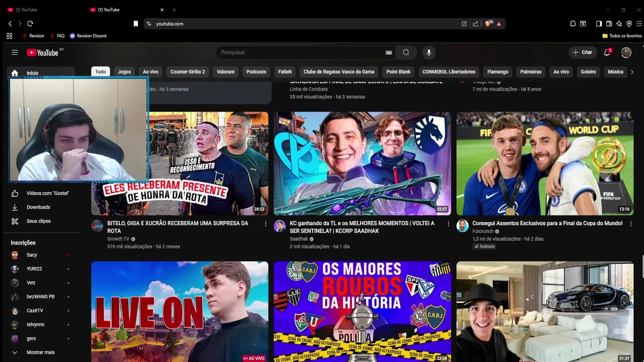Open options menu for KC ganhando da TL video
Viewport: 644px width, 362px height.
448,224
